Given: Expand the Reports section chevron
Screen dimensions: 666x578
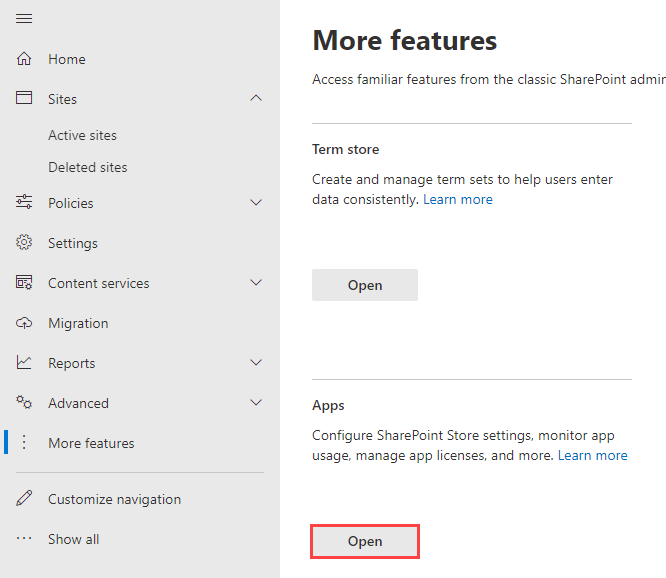Looking at the screenshot, I should point(256,363).
